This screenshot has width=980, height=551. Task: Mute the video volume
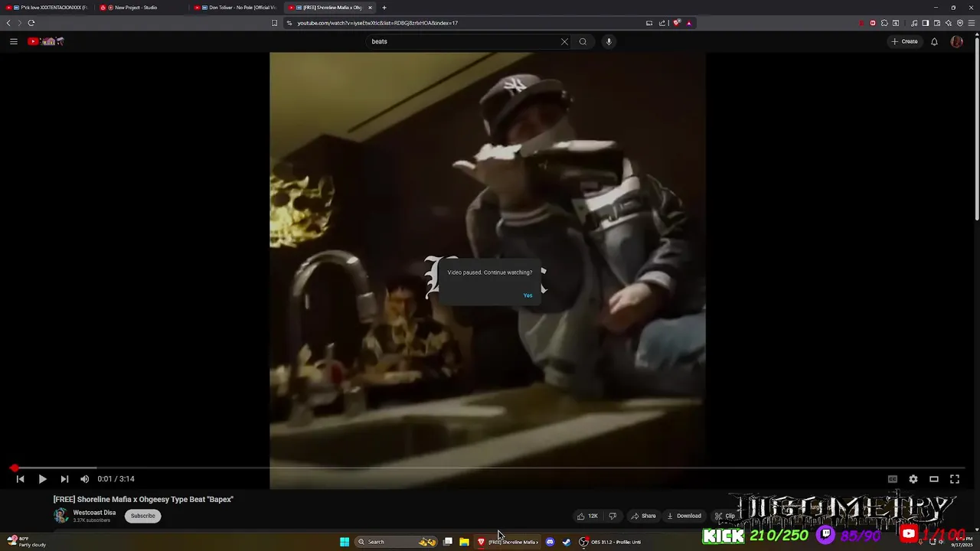point(85,479)
